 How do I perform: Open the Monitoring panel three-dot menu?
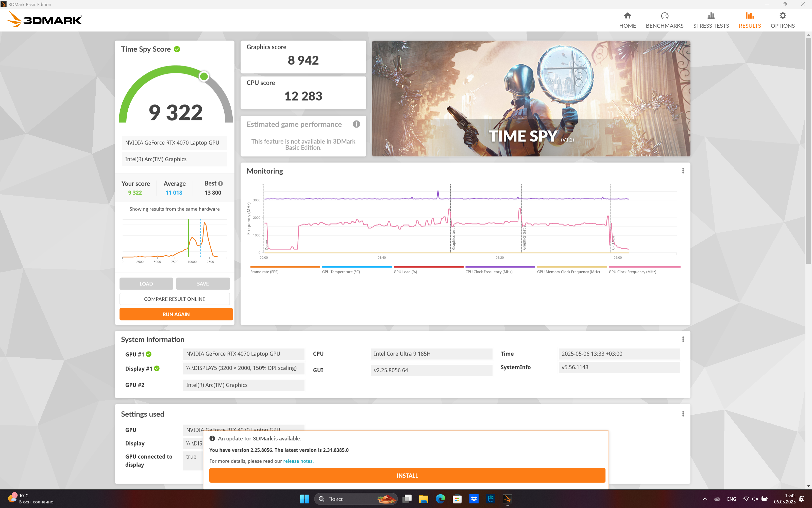[683, 171]
